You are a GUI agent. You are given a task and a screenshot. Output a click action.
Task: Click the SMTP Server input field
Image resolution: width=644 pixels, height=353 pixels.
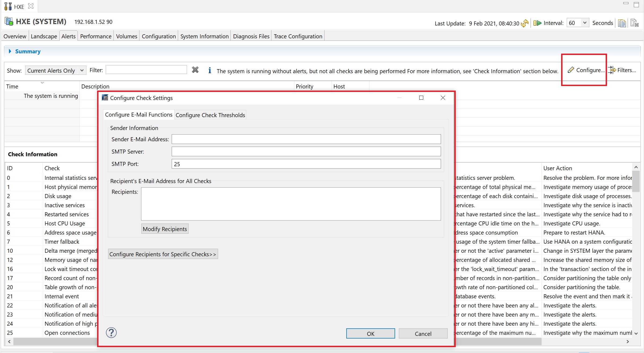pos(306,151)
